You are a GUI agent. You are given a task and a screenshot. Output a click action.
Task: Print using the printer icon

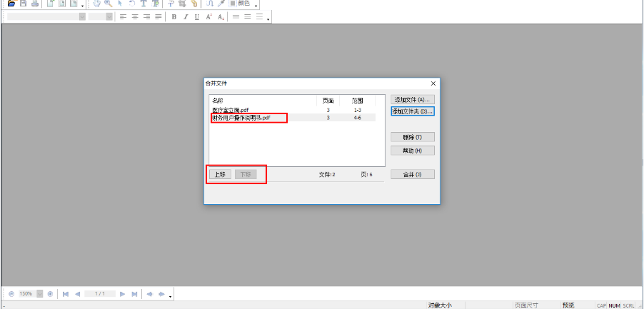35,4
